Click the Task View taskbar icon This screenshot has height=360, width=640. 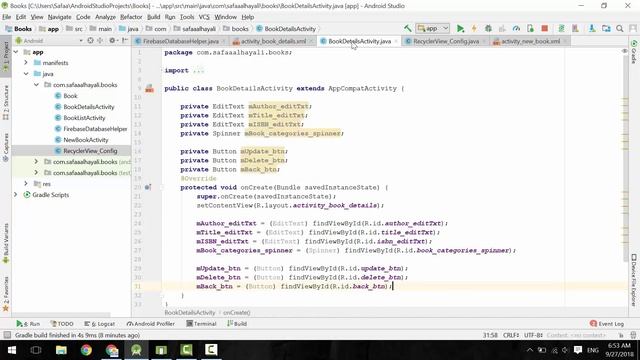coord(36,350)
